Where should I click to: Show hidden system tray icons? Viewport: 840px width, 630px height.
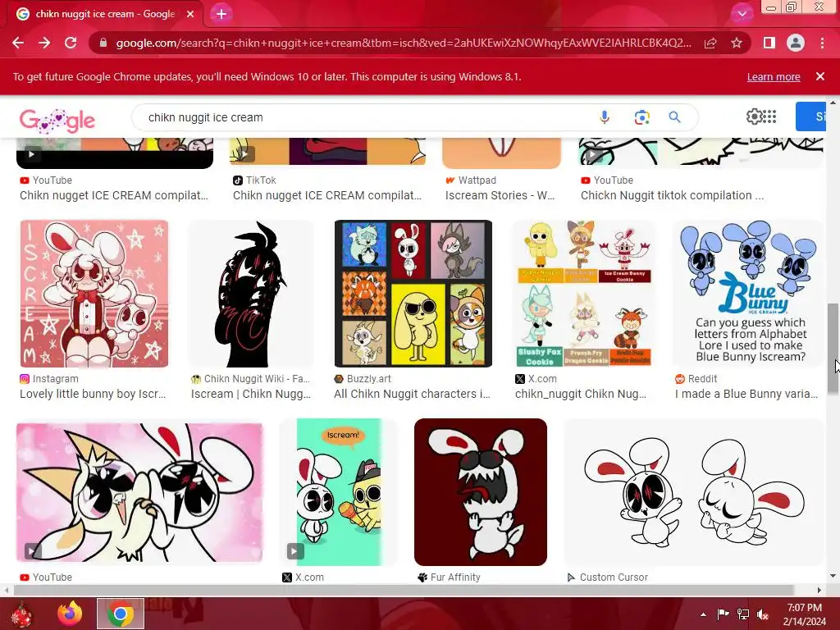click(703, 614)
